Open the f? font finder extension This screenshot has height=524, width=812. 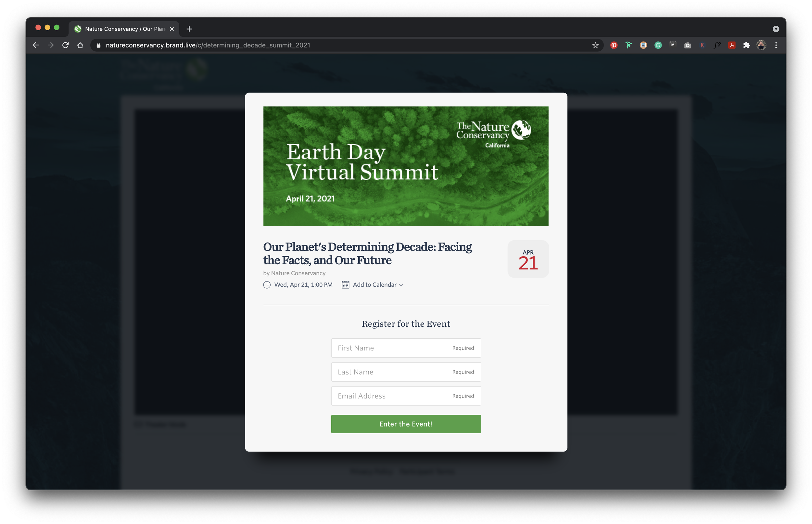point(717,45)
